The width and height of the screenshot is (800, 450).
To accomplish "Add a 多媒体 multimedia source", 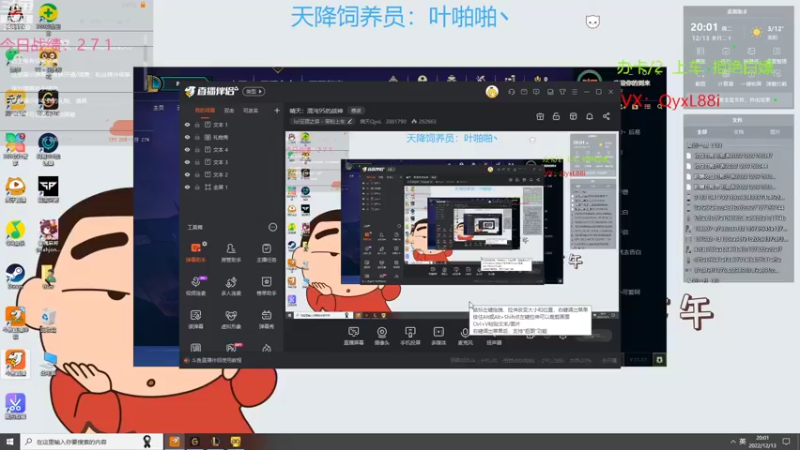I will click(x=439, y=336).
